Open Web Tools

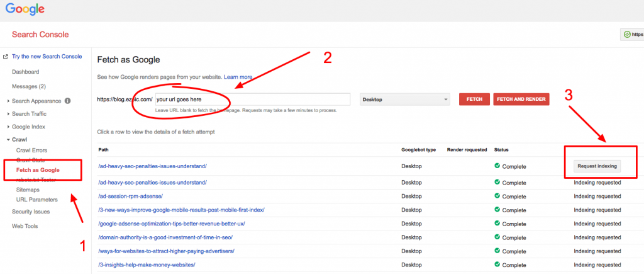pyautogui.click(x=25, y=226)
